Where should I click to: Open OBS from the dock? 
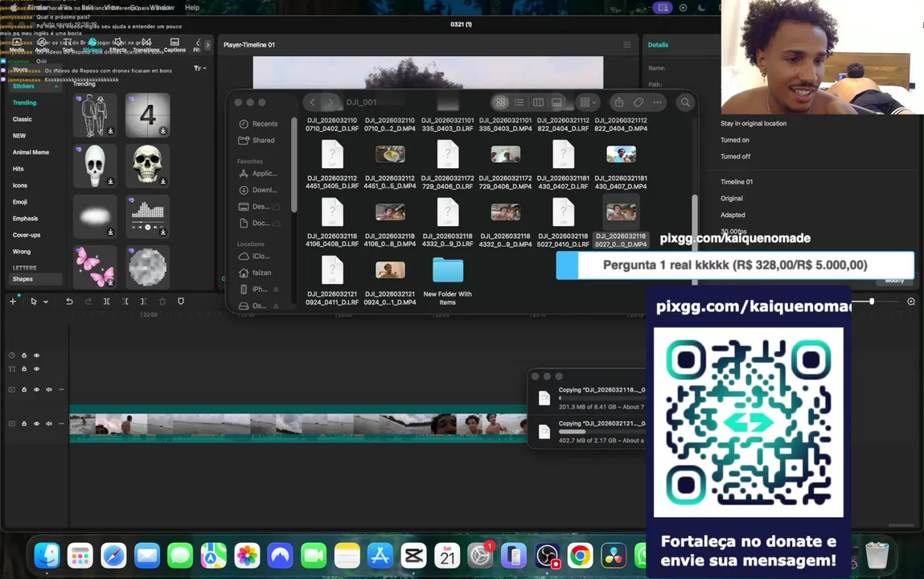[547, 556]
